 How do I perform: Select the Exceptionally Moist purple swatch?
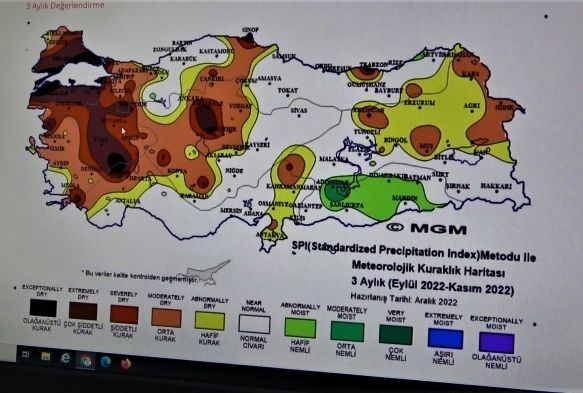497,342
